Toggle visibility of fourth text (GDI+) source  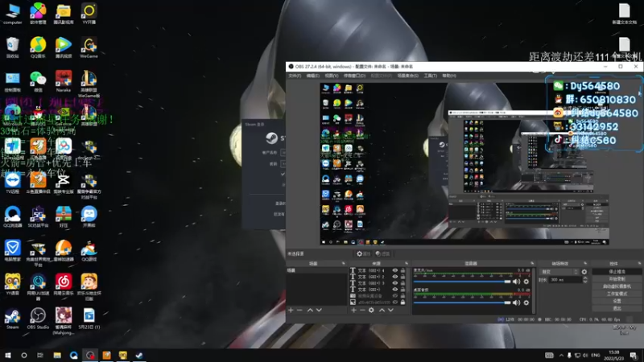395,290
